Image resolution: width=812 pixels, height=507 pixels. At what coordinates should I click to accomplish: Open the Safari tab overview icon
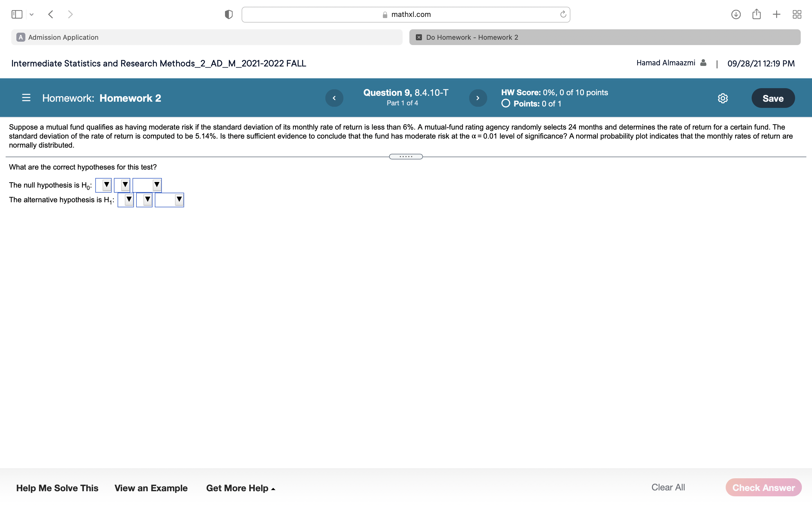797,14
